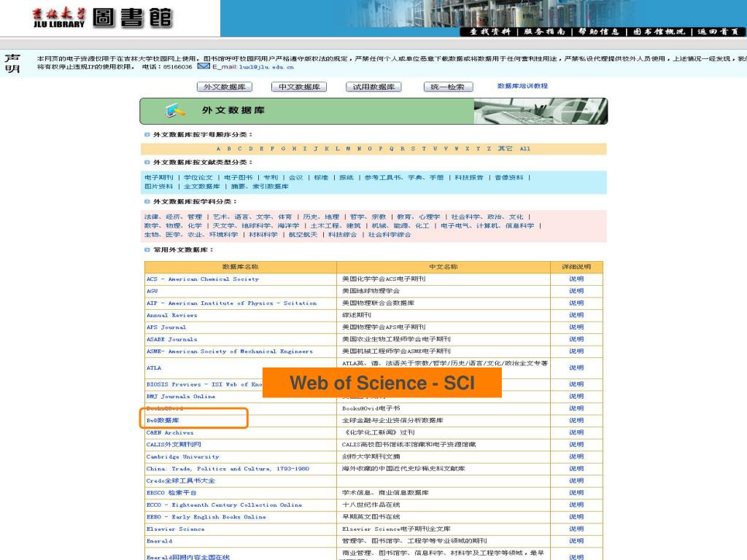747x560 pixels.
Task: Click the luxl@jlu.edu.cn email link
Action: [266, 67]
